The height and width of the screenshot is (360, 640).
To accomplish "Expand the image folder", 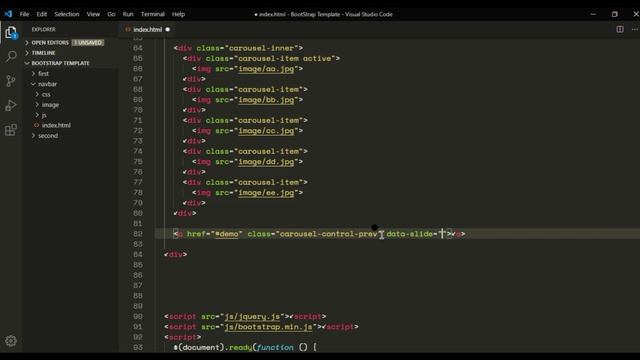I will click(x=50, y=105).
